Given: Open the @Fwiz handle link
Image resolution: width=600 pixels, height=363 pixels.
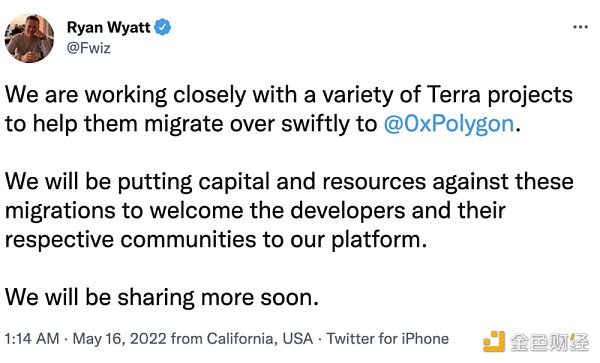Looking at the screenshot, I should (89, 48).
